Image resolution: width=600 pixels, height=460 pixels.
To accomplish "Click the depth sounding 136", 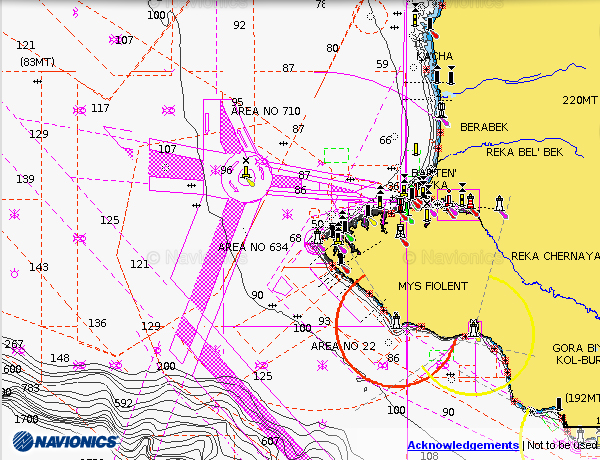I will point(97,323).
